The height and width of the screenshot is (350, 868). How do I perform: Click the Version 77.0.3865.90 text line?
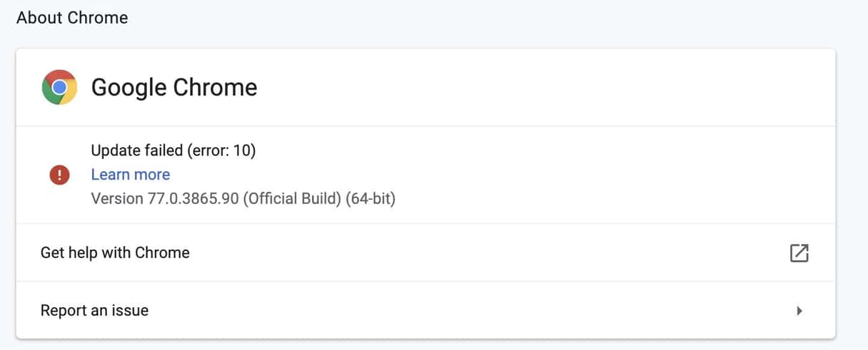(x=243, y=198)
